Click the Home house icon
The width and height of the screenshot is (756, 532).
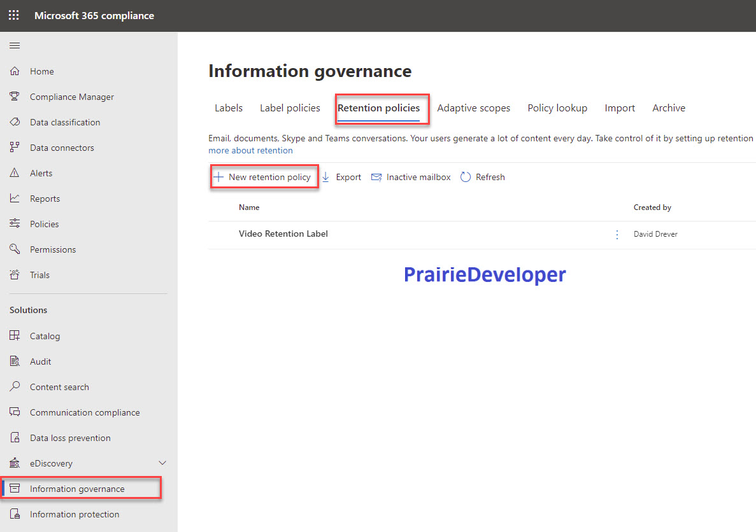(15, 71)
